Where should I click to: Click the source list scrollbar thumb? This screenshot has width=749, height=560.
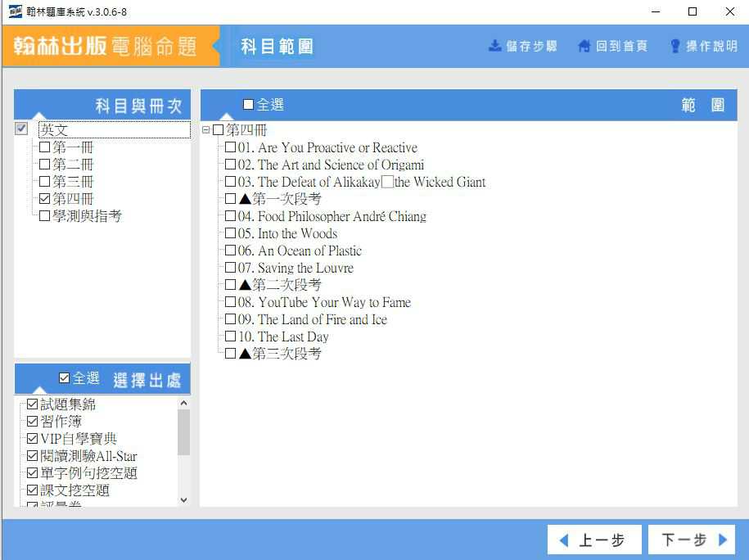pos(184,432)
